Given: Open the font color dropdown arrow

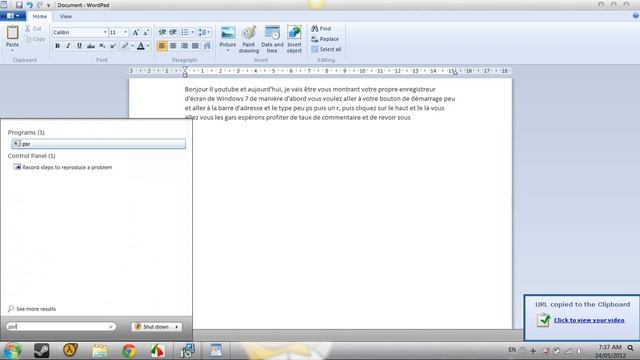Looking at the screenshot, I should coord(148,46).
